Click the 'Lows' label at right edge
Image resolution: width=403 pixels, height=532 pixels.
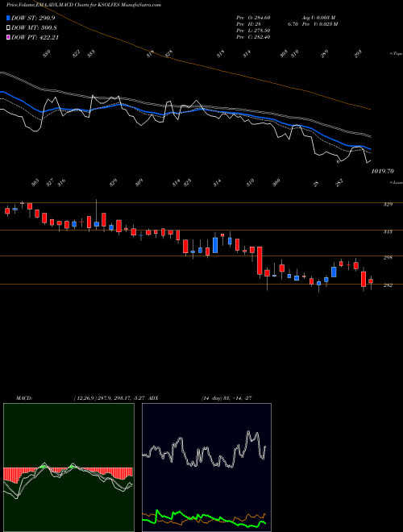click(396, 182)
